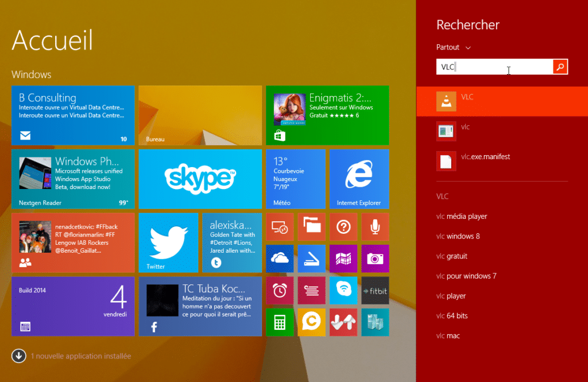Open the file manager folders tile

click(312, 227)
